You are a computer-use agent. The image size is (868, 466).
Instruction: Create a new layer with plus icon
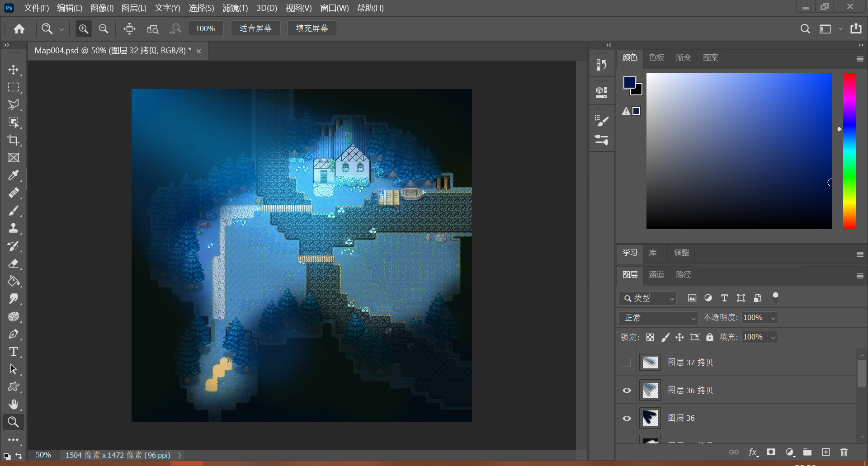(x=826, y=452)
